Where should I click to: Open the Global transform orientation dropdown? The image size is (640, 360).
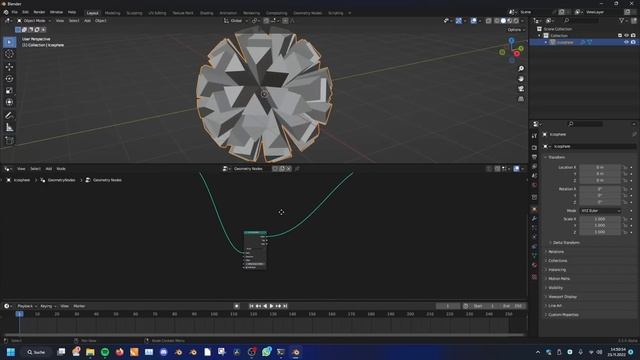click(x=236, y=20)
